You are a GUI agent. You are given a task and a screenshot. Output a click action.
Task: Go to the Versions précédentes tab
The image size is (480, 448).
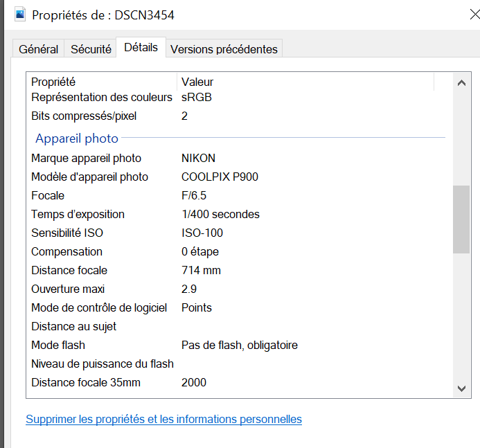224,49
